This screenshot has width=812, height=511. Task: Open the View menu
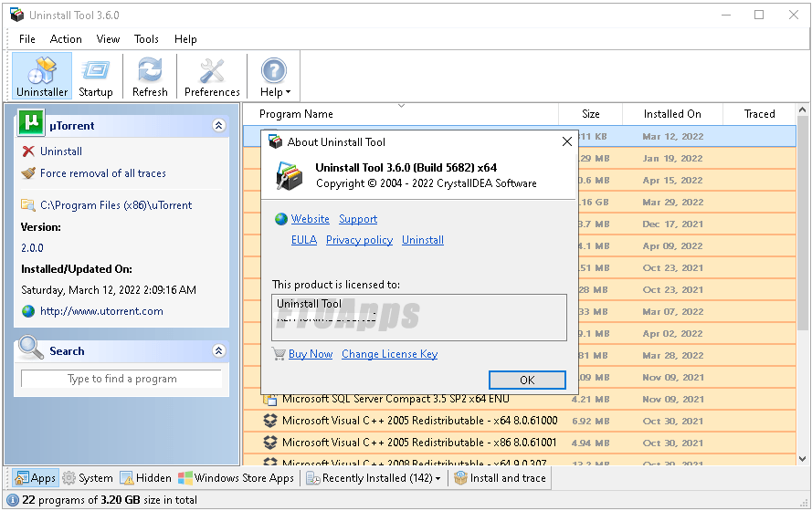[108, 39]
